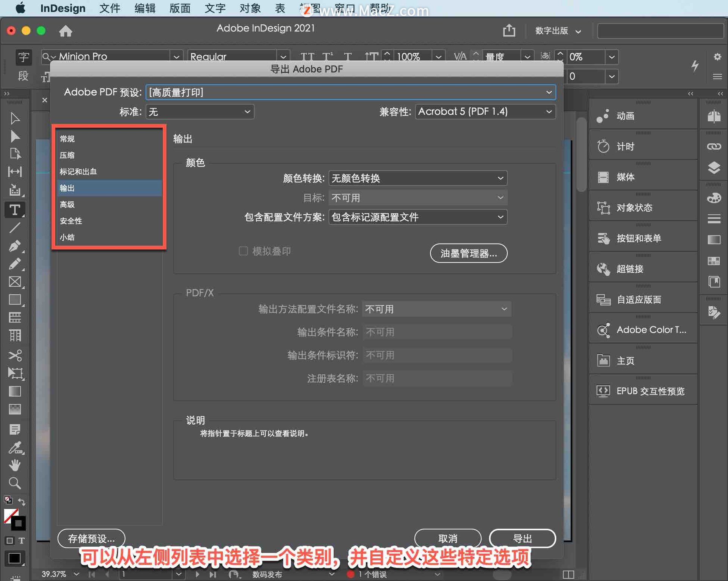Viewport: 728px width, 581px height.
Task: Open the 对象状态 panel
Action: point(643,208)
